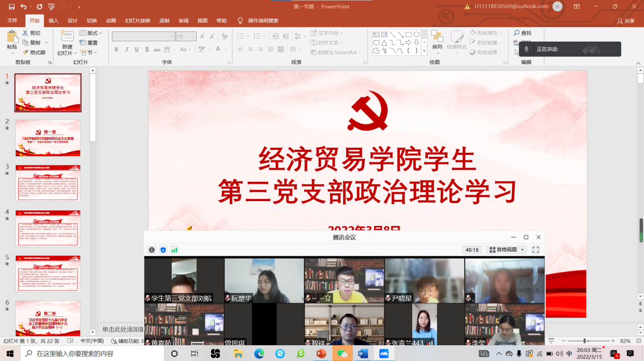
Task: Expand the slide layout dropdown
Action: [91, 33]
